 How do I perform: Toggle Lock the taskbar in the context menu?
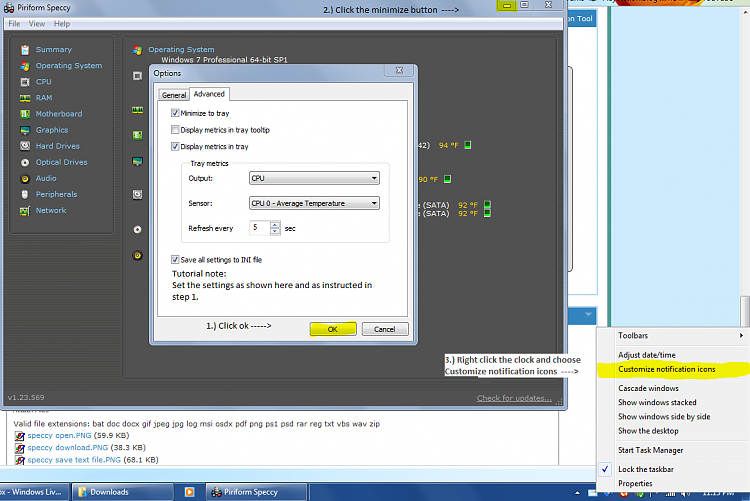click(x=646, y=469)
